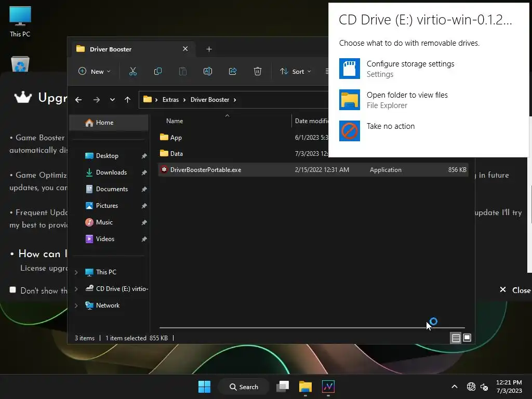Close the upgrade window behind Explorer
Screen dimensions: 532x399
tap(515, 290)
